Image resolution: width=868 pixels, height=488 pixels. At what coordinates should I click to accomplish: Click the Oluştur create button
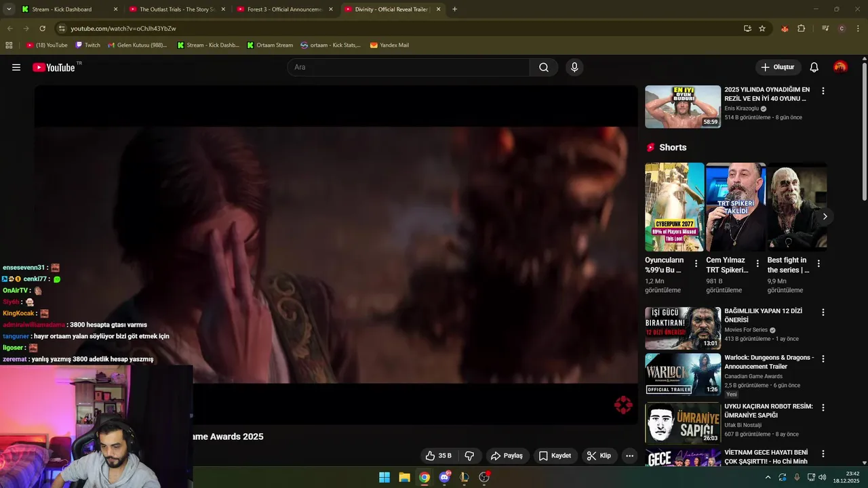click(778, 67)
